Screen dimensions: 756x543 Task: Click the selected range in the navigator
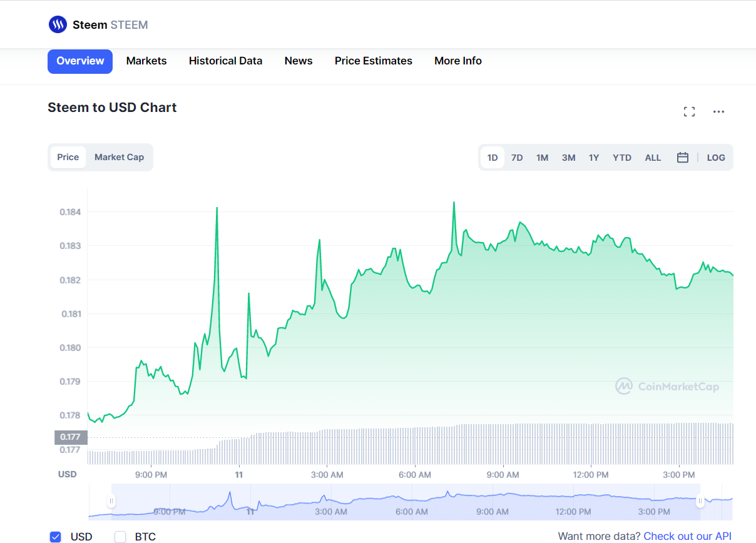point(406,502)
